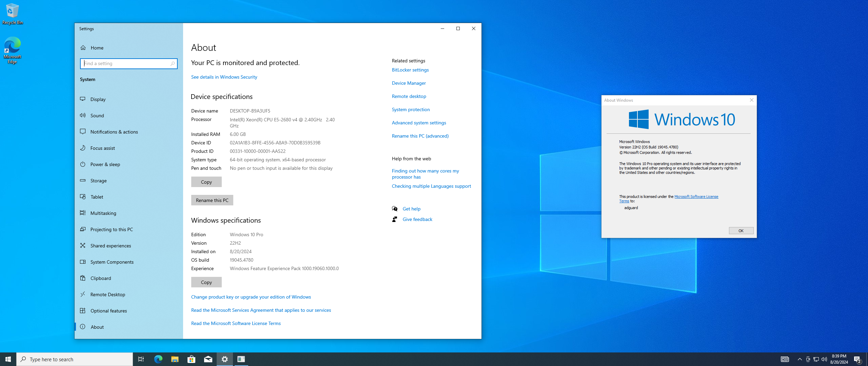
Task: Click the Rename this PC button
Action: tap(212, 200)
